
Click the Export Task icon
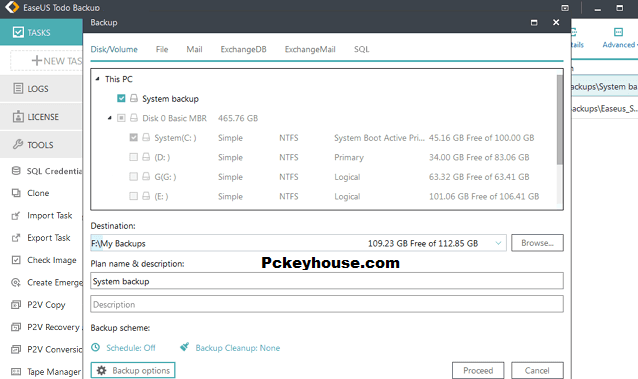coord(16,238)
